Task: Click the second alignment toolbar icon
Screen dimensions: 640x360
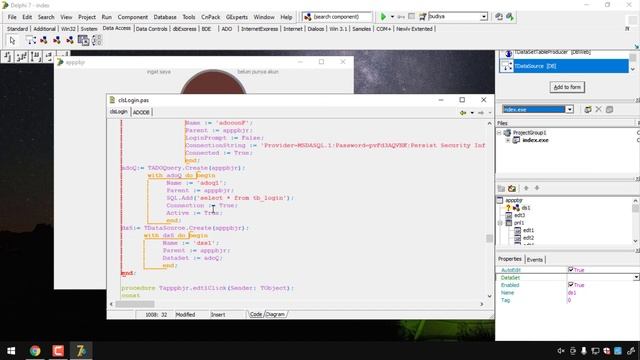Action: (21, 57)
